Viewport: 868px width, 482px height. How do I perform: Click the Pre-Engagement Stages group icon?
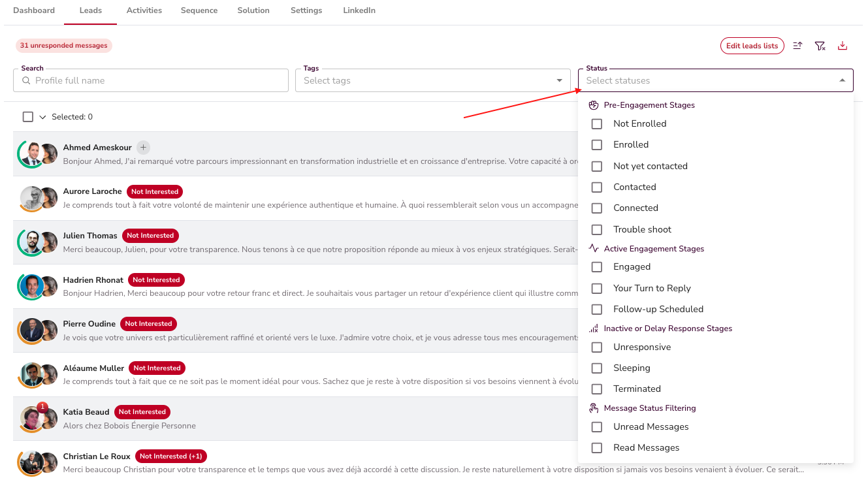(594, 105)
